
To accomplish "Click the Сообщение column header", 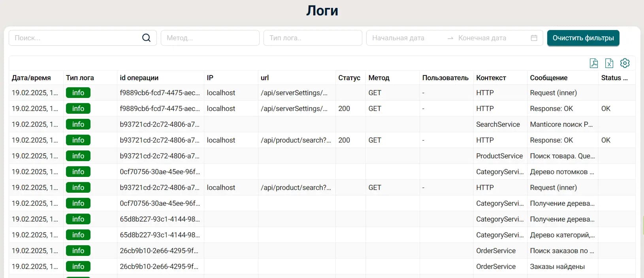I will click(x=548, y=78).
